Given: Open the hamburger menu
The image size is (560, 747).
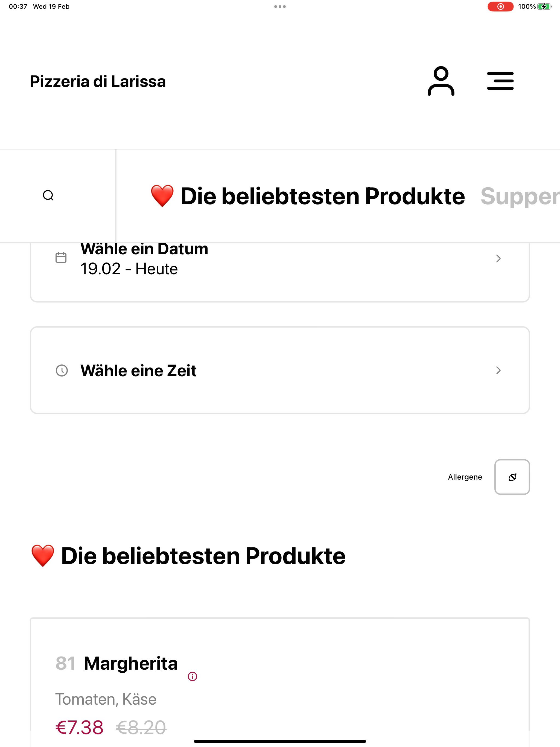Looking at the screenshot, I should (500, 81).
